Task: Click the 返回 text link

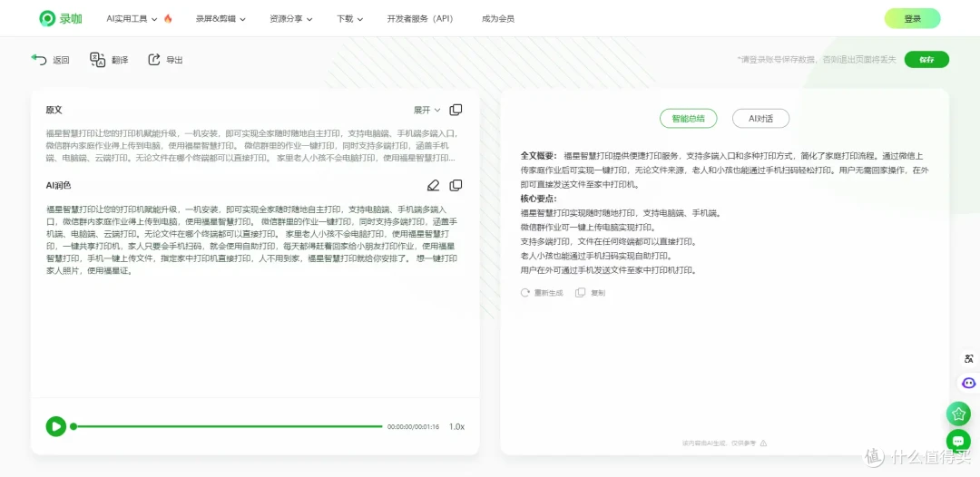Action: [61, 60]
